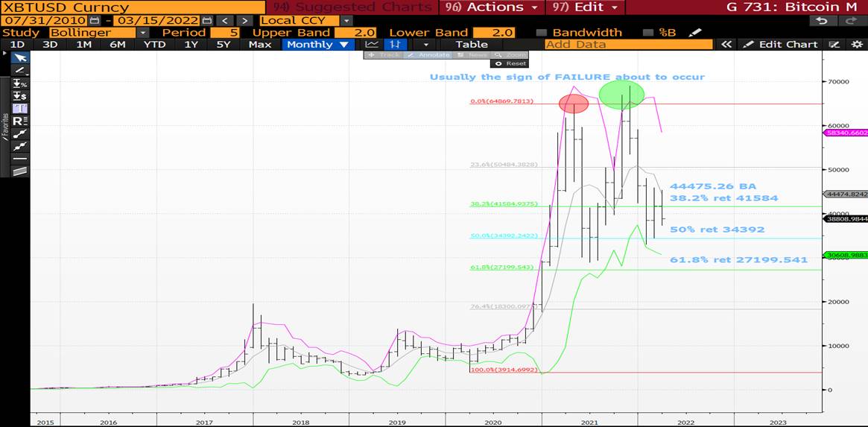Viewport: 868px width, 427px height.
Task: Collapse panel with double chevron icon
Action: 726,44
